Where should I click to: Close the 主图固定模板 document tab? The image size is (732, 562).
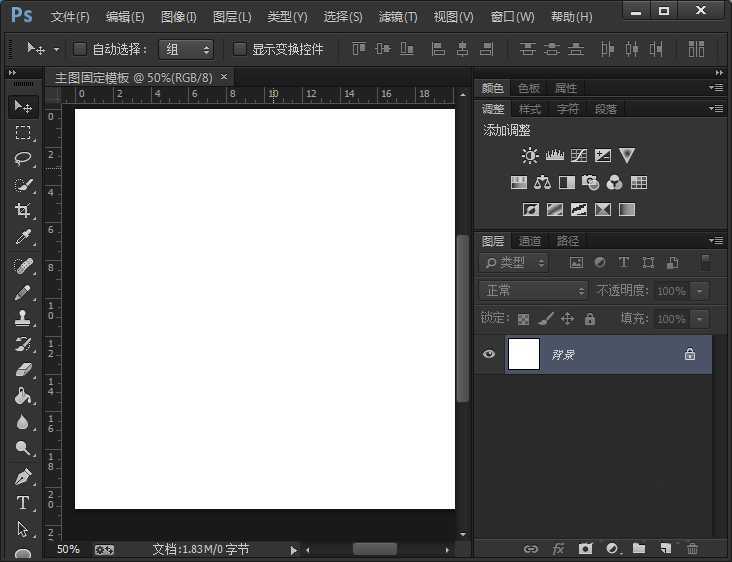pos(224,77)
